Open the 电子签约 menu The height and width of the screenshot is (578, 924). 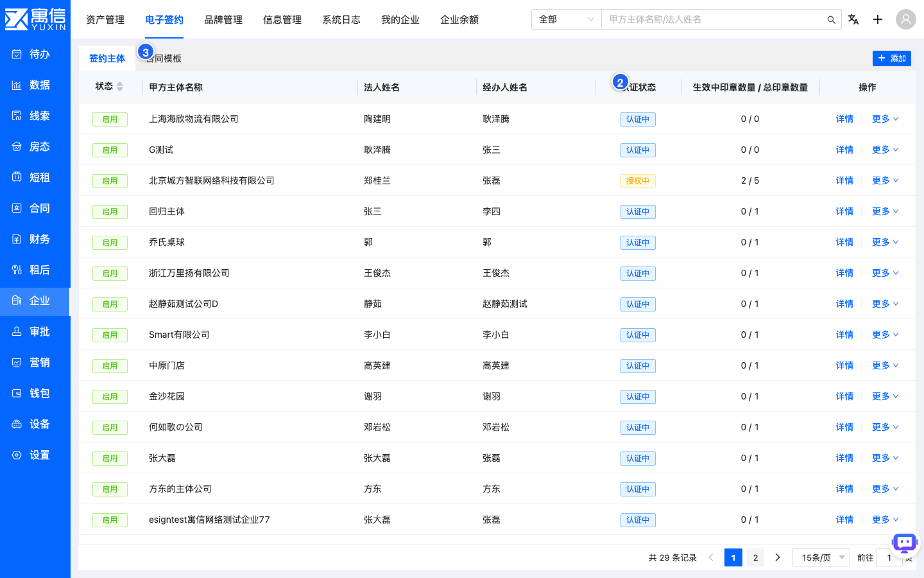click(x=164, y=20)
